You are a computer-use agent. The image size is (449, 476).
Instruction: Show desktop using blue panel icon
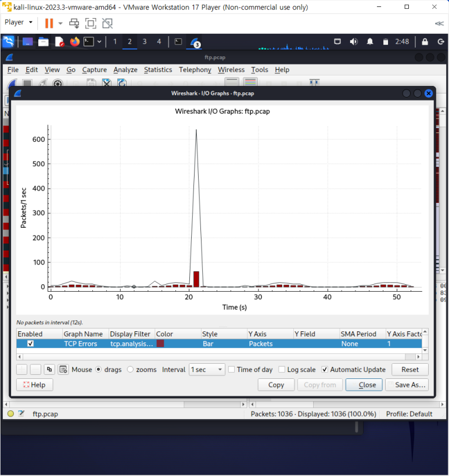tap(27, 42)
